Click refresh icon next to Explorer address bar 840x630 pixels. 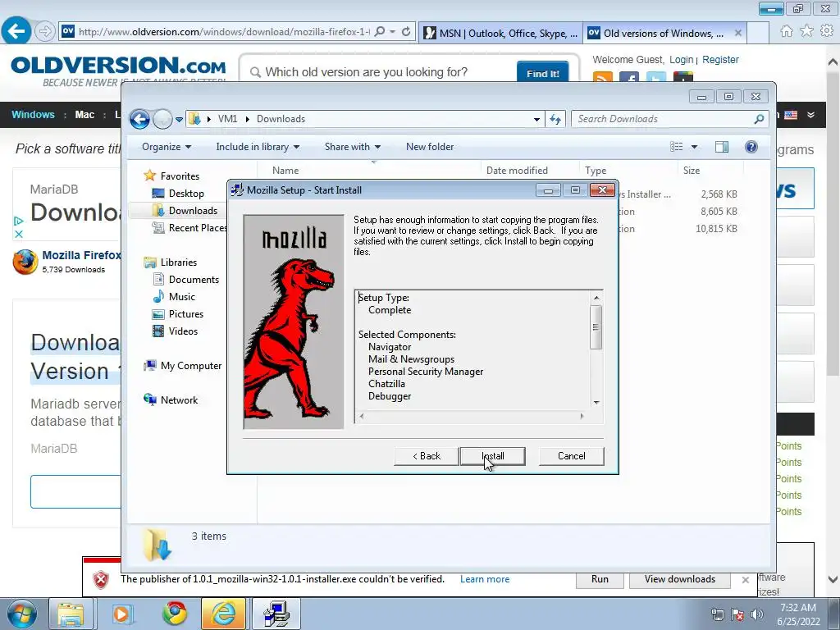pyautogui.click(x=555, y=120)
